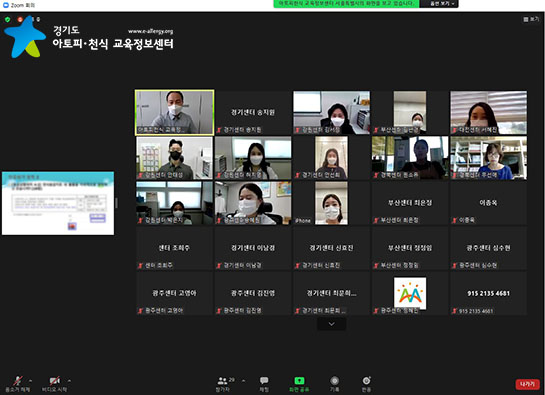Click the 아토피·천식 교육정보센터 title text
Image resolution: width=545 pixels, height=395 pixels.
(x=113, y=44)
